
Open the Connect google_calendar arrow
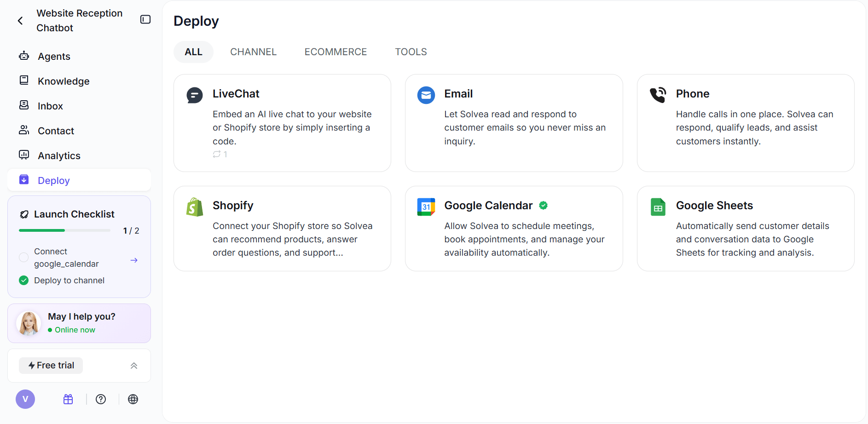click(134, 260)
